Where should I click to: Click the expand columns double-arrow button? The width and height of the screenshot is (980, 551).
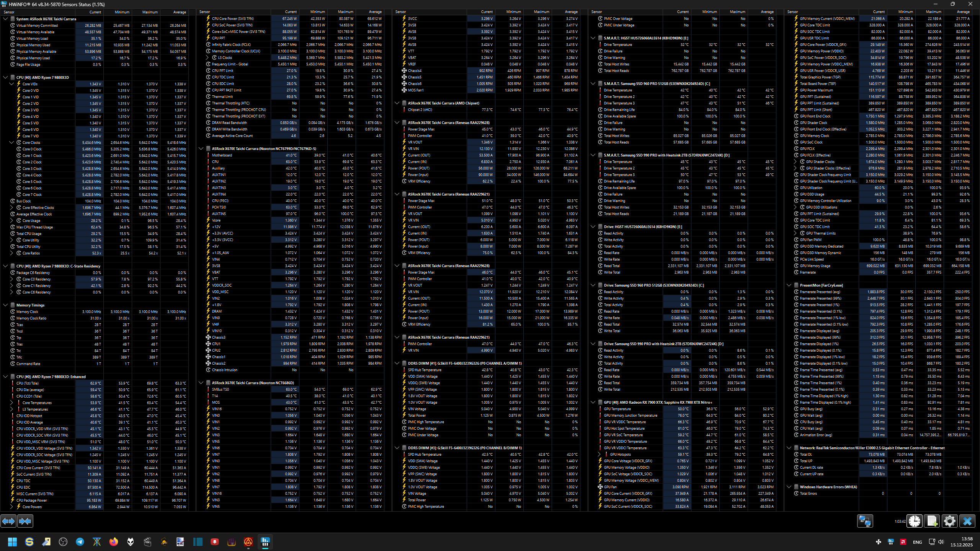point(8,521)
